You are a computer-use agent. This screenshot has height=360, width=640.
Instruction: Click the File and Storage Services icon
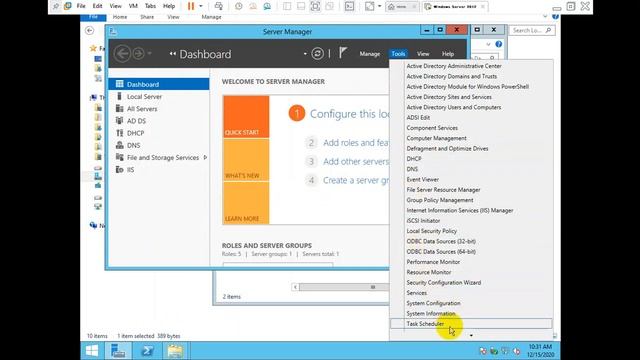(x=120, y=157)
